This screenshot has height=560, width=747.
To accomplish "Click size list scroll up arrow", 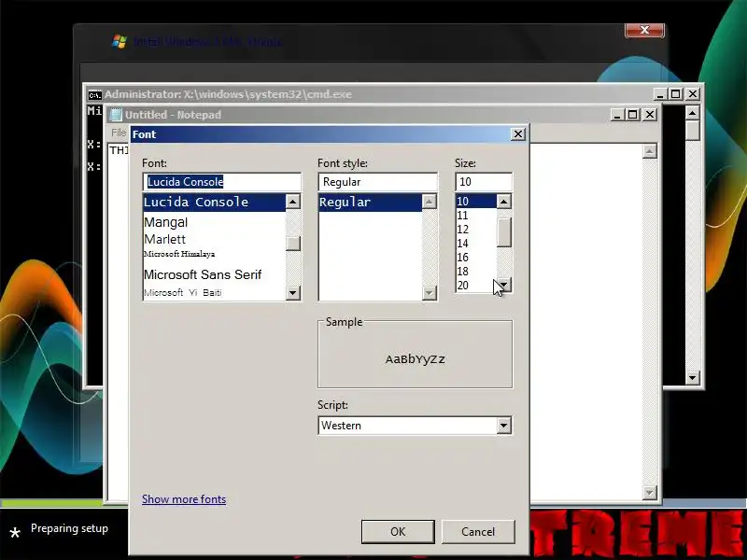I will coord(504,202).
